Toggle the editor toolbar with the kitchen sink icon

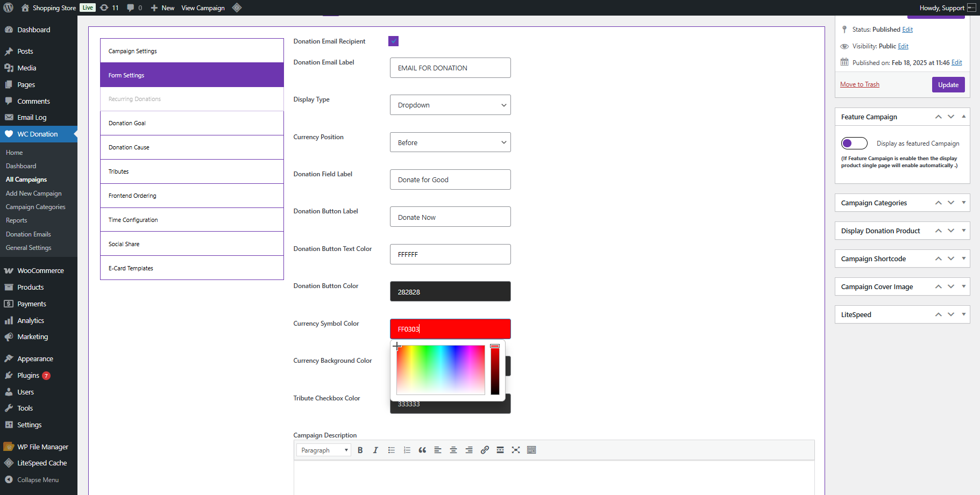point(531,450)
